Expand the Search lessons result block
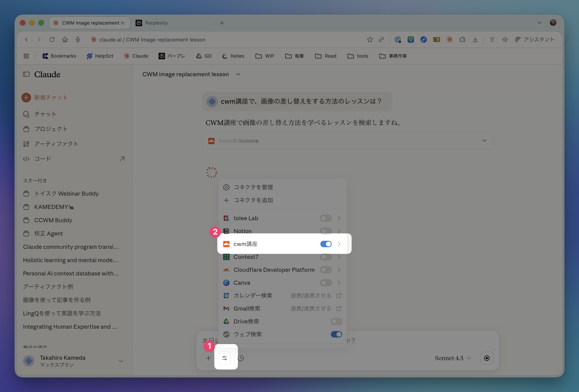Viewport: 579px width, 392px height. click(484, 141)
